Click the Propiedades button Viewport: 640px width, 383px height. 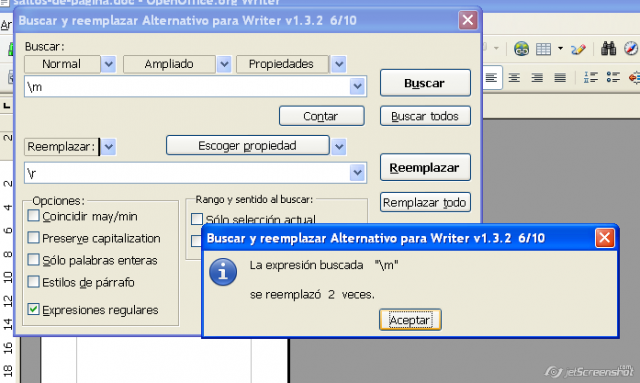tap(282, 64)
